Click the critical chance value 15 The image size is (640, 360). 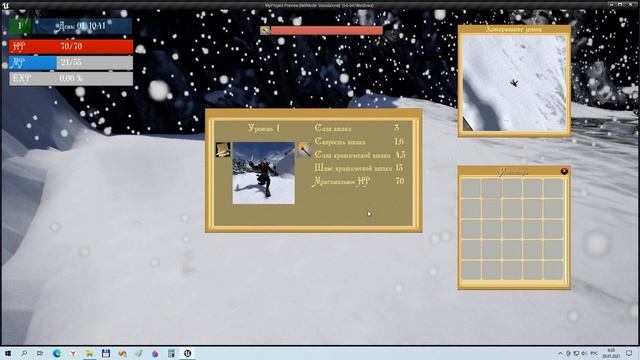tap(399, 168)
